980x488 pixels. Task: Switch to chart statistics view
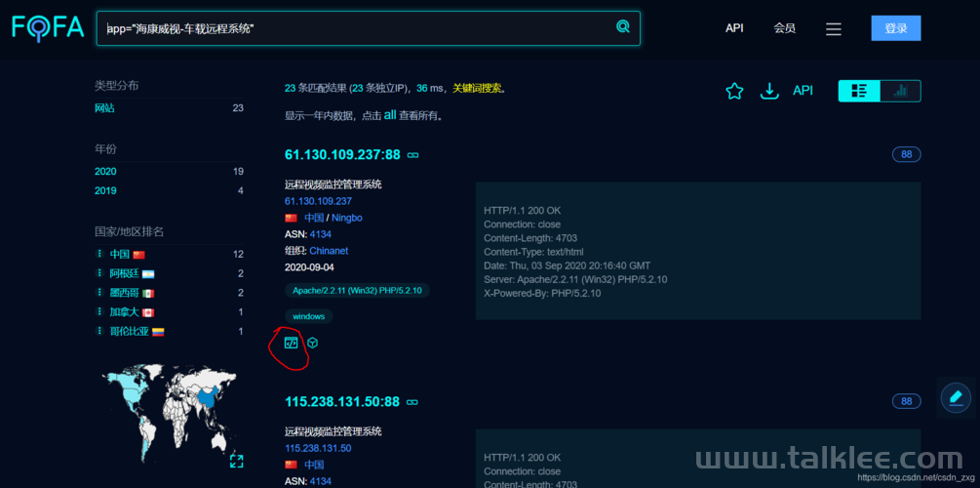pos(901,92)
